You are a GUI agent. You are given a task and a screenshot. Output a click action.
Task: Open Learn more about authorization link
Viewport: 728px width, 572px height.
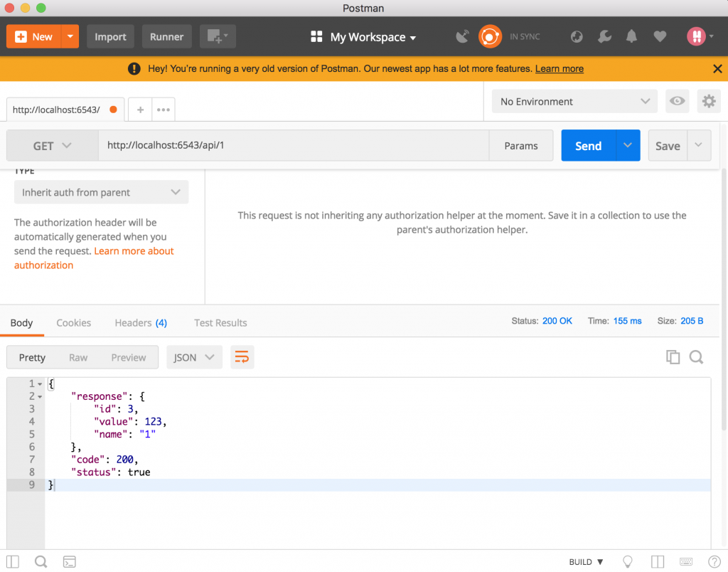(94, 258)
